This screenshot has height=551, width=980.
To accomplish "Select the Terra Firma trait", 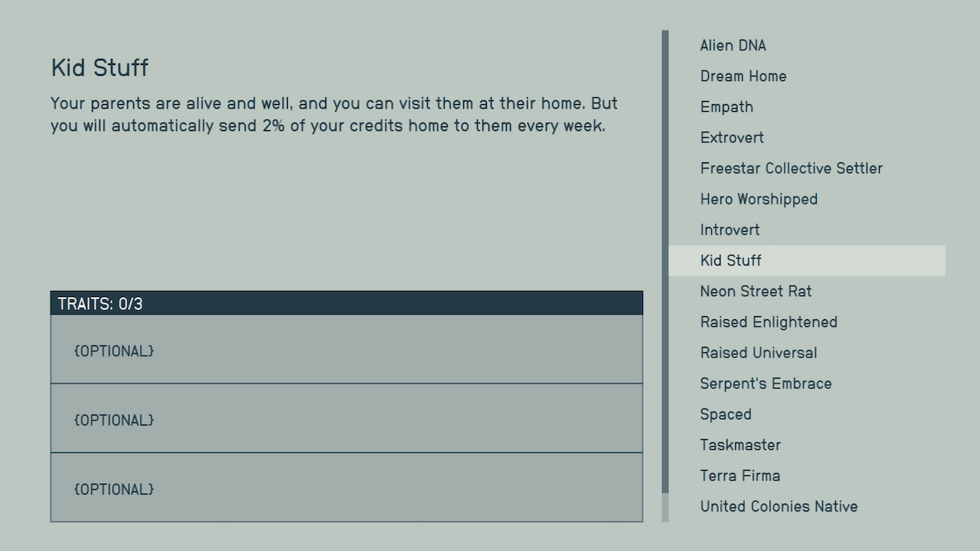I will (x=740, y=475).
